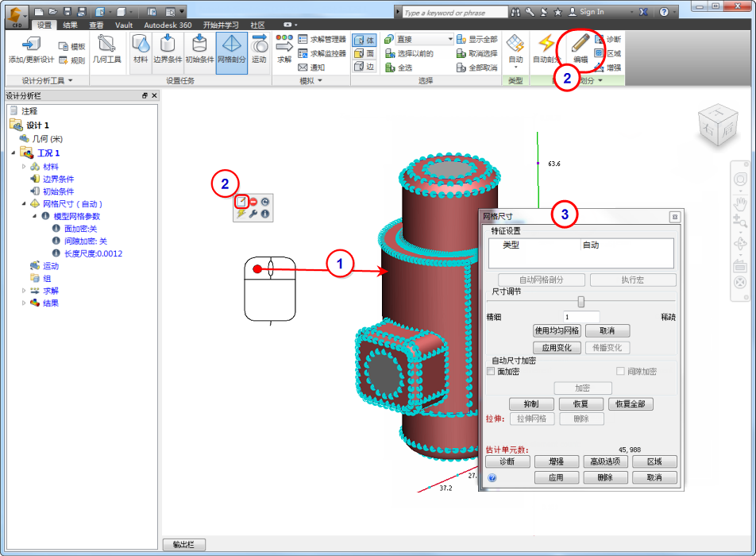Viewport: 756px width, 556px height.
Task: Click the ViewCube in the viewport
Action: click(x=717, y=125)
